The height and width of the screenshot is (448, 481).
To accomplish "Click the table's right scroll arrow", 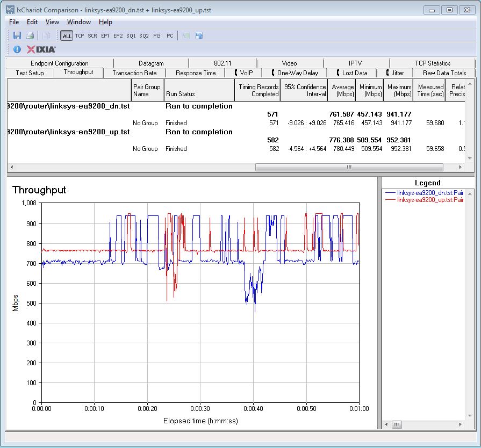I will (x=460, y=167).
